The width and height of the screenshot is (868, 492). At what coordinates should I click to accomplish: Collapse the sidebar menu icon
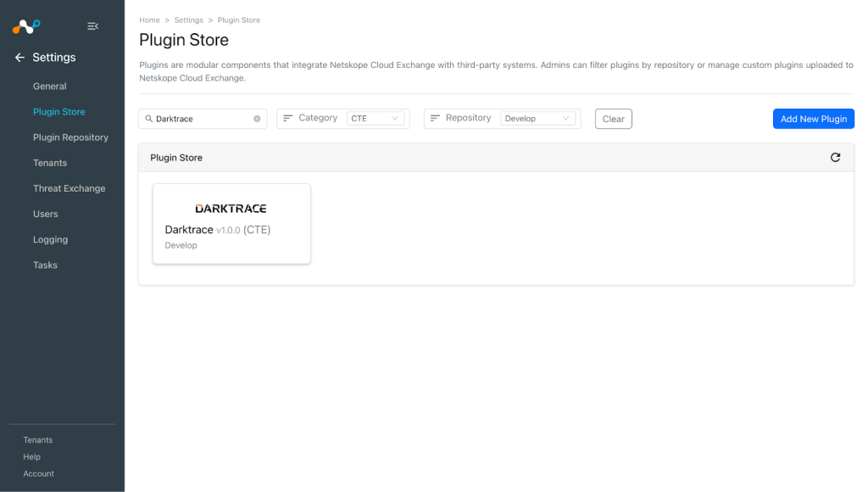click(93, 26)
